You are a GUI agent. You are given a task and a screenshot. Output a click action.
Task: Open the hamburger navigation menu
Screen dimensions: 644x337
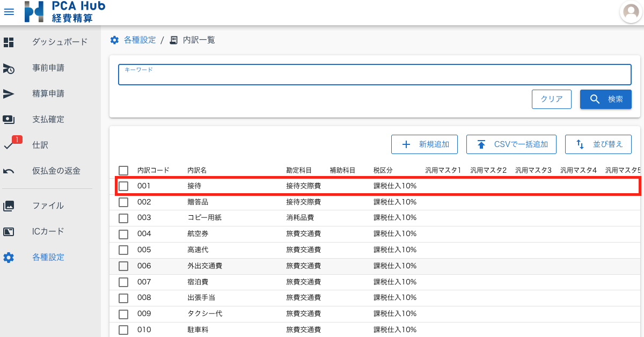[9, 12]
